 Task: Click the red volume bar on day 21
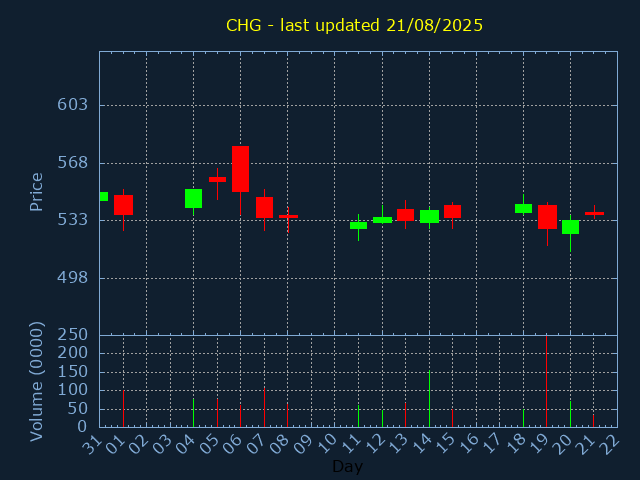pos(593,421)
